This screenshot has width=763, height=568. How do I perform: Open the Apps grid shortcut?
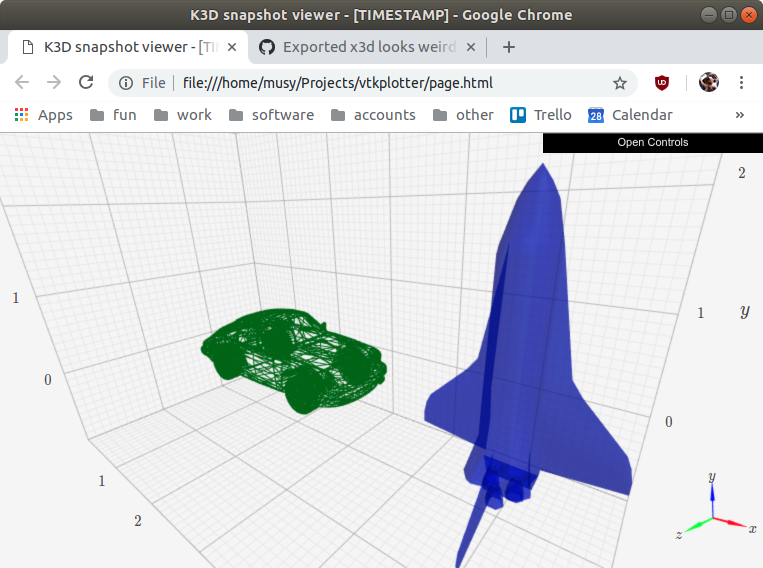tap(43, 115)
